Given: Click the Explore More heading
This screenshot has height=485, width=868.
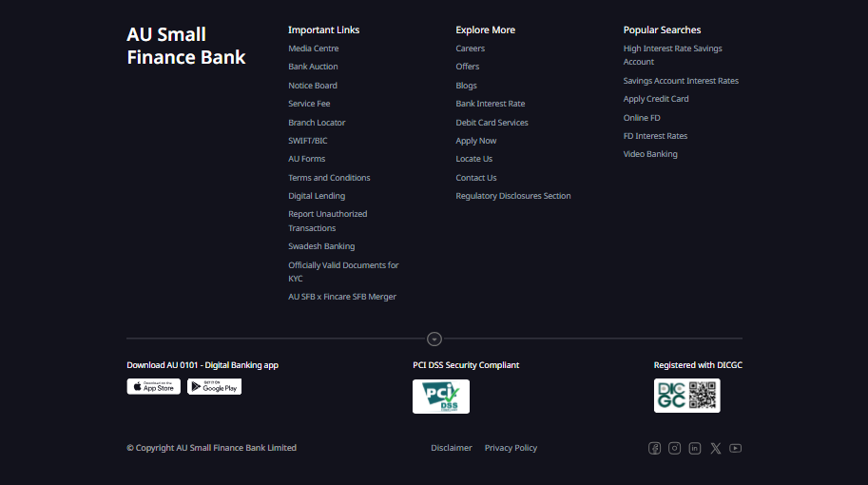Looking at the screenshot, I should (x=486, y=29).
